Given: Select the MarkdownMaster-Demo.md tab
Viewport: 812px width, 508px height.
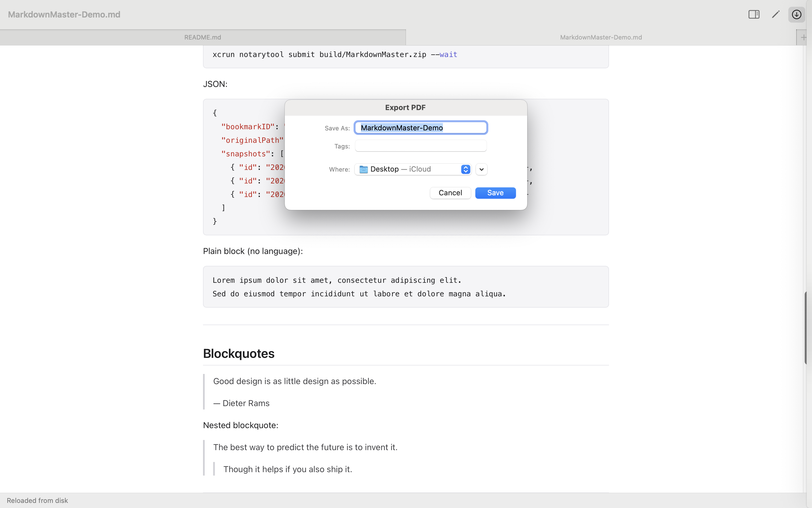Looking at the screenshot, I should tap(601, 37).
